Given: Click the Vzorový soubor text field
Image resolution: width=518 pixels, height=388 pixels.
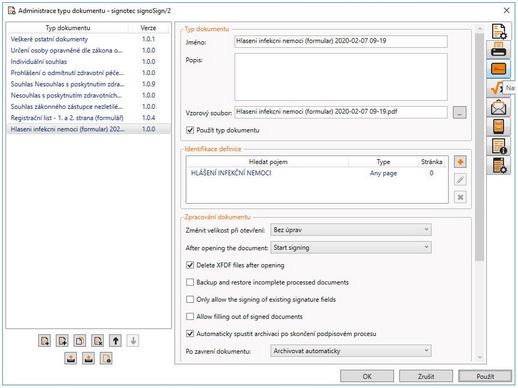Looking at the screenshot, I should [x=341, y=112].
